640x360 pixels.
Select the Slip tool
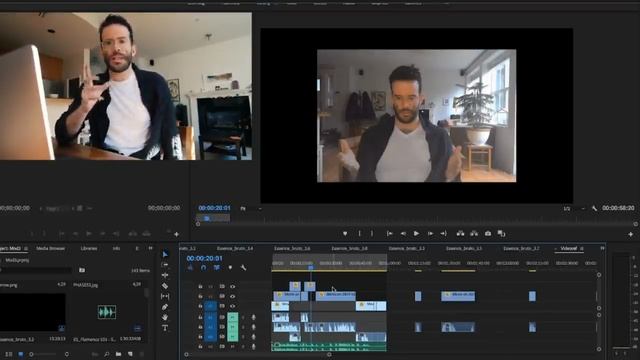tap(165, 296)
